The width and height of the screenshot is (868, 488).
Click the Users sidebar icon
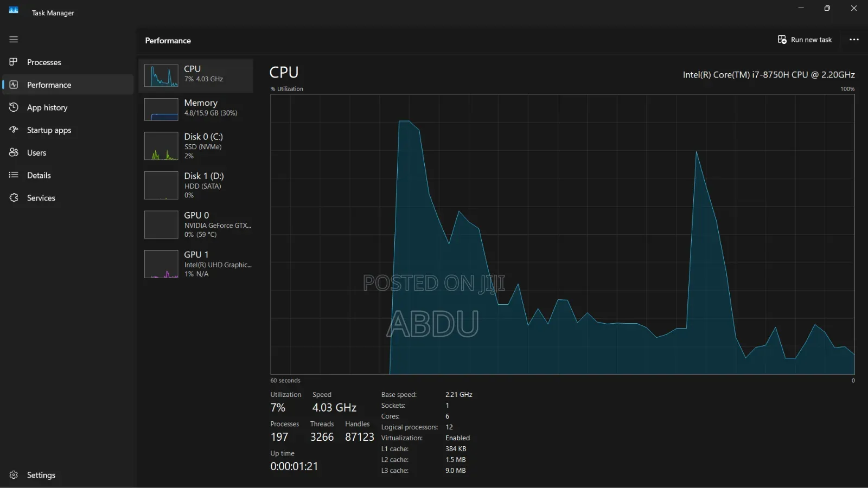14,152
